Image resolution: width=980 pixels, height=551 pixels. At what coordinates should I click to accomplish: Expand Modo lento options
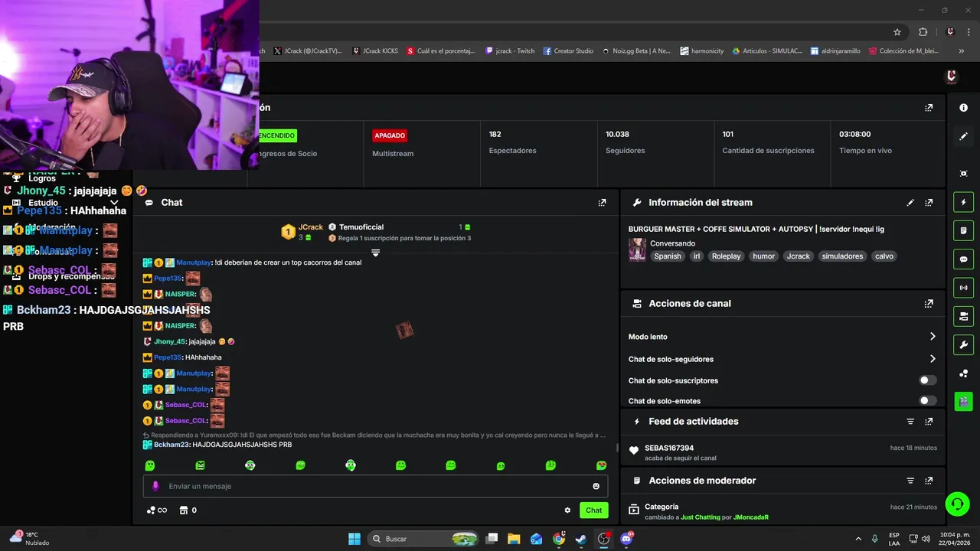[933, 337]
